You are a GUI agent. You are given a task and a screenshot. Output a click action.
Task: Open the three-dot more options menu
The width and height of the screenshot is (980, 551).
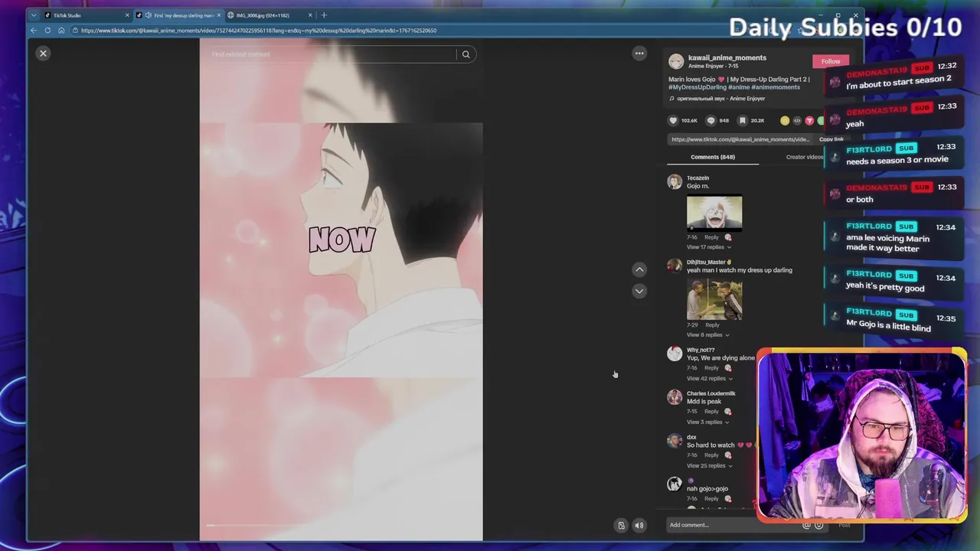(639, 53)
